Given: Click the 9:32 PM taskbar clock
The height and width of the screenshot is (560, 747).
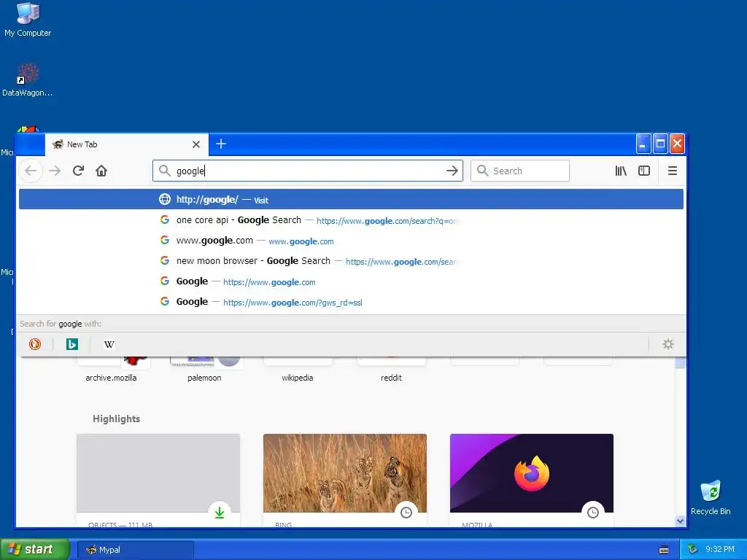Looking at the screenshot, I should (x=720, y=550).
